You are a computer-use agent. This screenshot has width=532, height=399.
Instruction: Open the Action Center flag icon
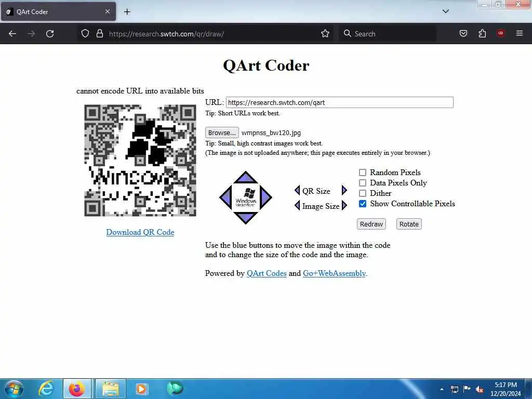tap(467, 389)
